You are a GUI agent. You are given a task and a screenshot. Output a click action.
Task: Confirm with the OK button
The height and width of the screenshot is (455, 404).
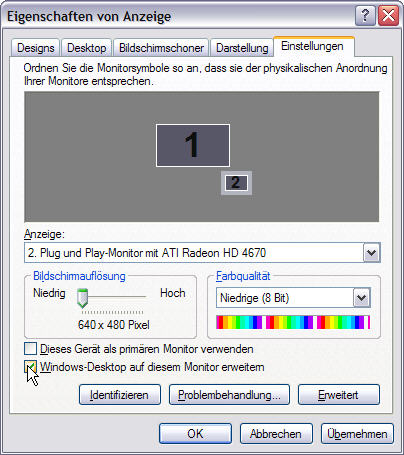195,434
